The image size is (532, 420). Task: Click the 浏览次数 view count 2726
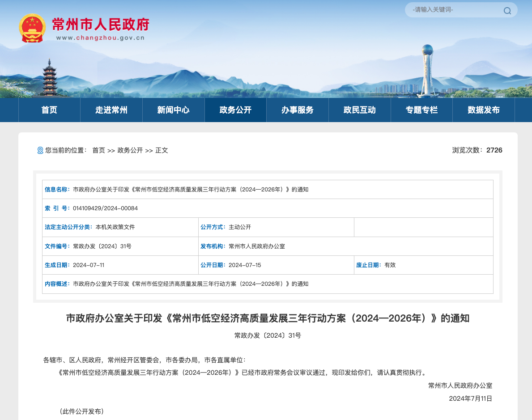tap(494, 150)
